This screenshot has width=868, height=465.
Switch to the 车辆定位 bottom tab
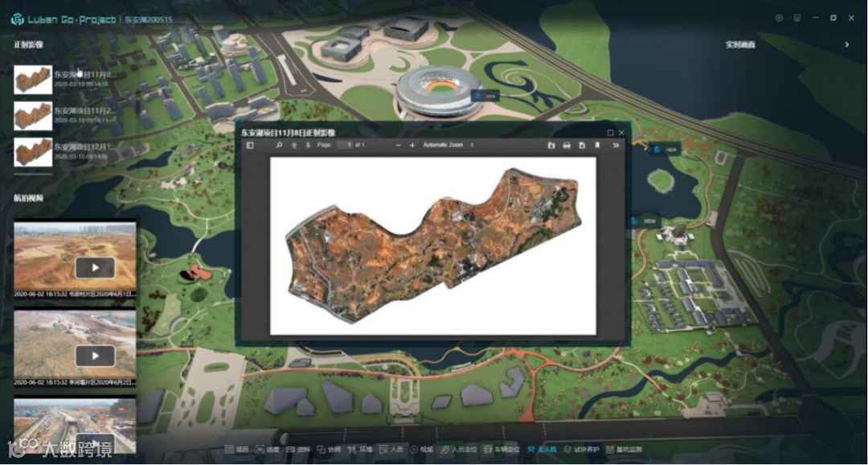point(502,450)
